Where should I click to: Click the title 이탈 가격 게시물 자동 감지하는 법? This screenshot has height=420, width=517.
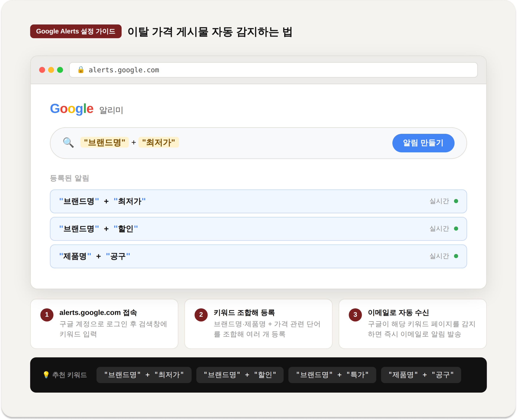[210, 32]
